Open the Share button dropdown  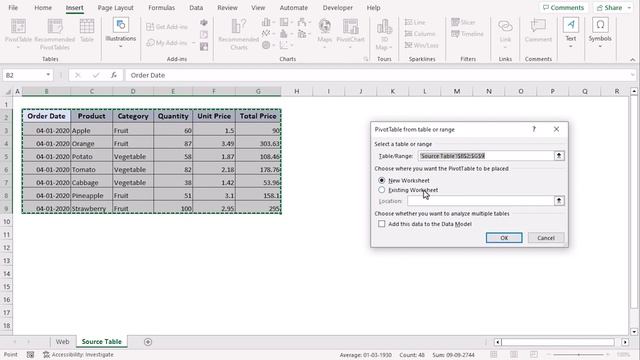point(629,8)
